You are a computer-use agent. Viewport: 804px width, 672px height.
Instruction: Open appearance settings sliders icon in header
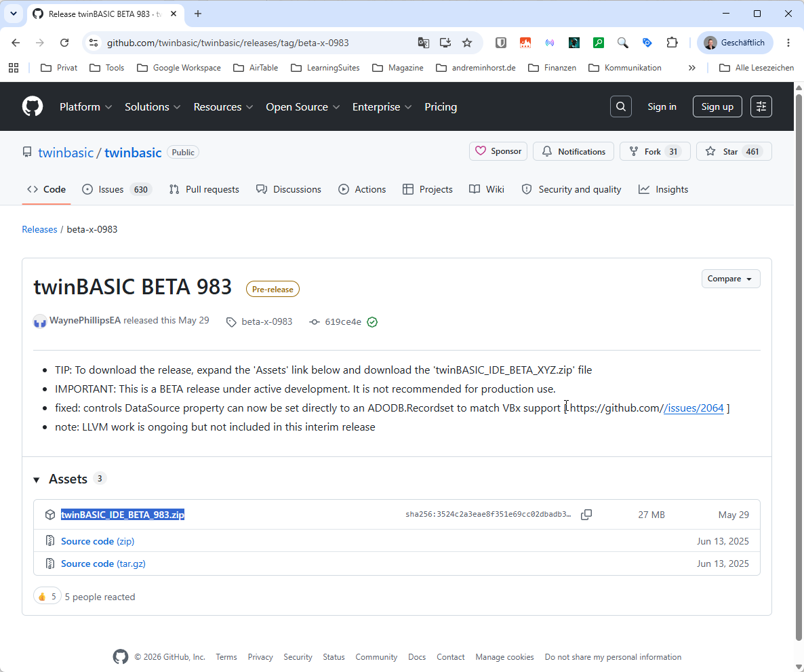pyautogui.click(x=761, y=106)
